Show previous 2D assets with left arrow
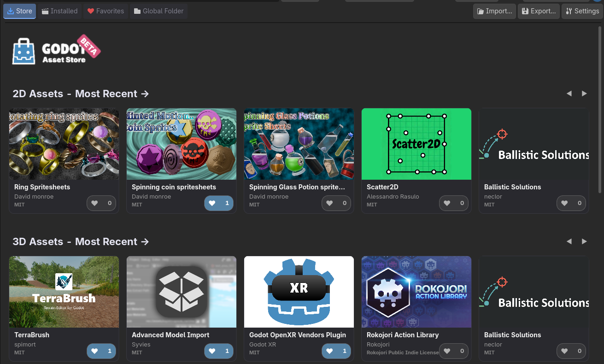 point(569,94)
